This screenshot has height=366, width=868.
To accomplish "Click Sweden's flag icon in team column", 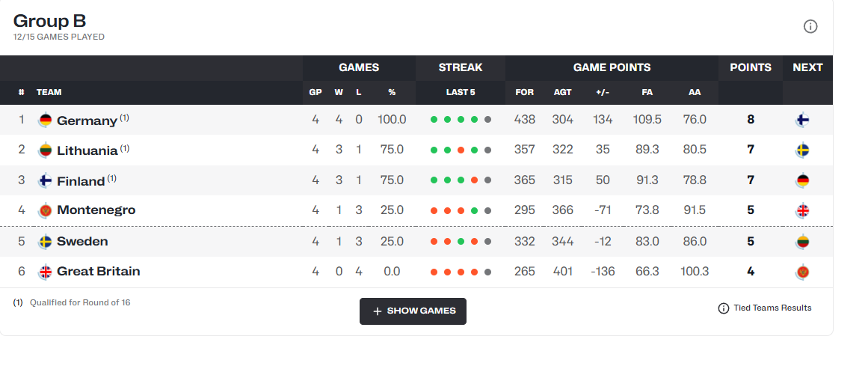I will pyautogui.click(x=46, y=242).
